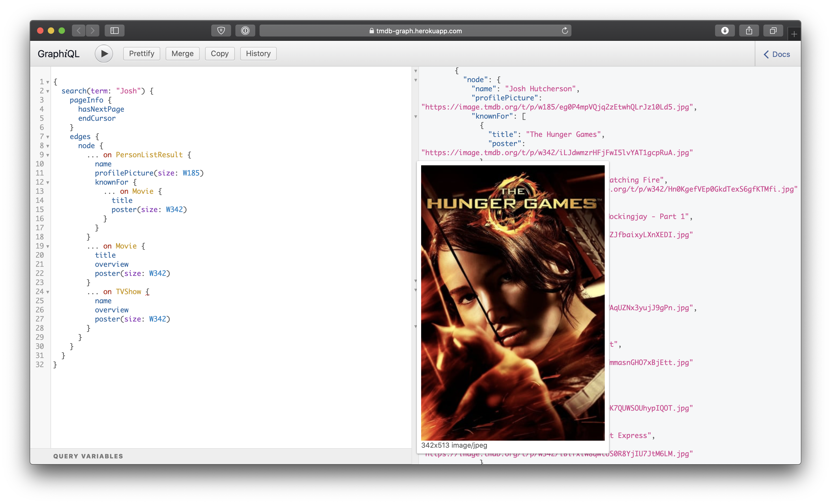
Task: Click the Hunger Games poster preview
Action: (512, 302)
